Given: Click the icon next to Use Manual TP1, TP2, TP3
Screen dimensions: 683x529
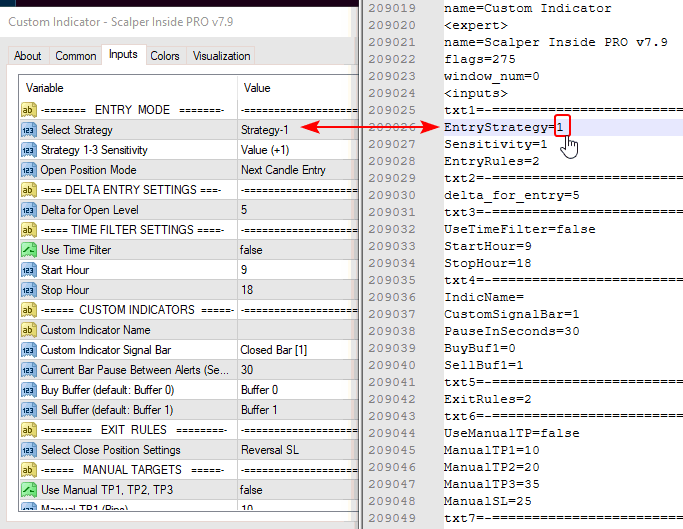Looking at the screenshot, I should coord(28,490).
